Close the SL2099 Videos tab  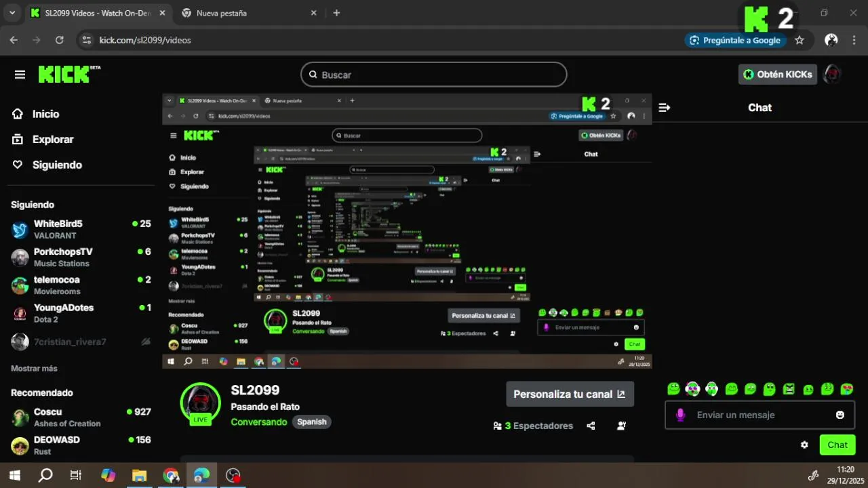tap(161, 13)
